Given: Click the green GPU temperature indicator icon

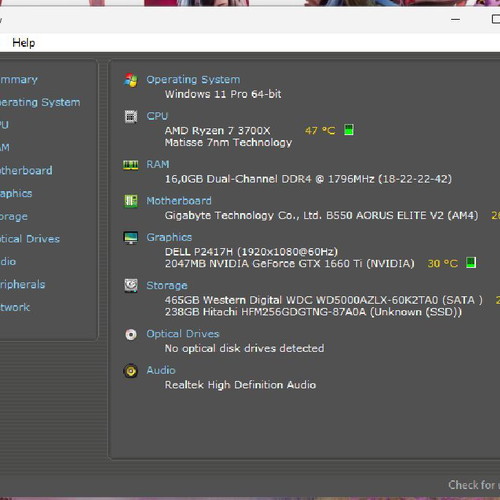Looking at the screenshot, I should coord(471,263).
